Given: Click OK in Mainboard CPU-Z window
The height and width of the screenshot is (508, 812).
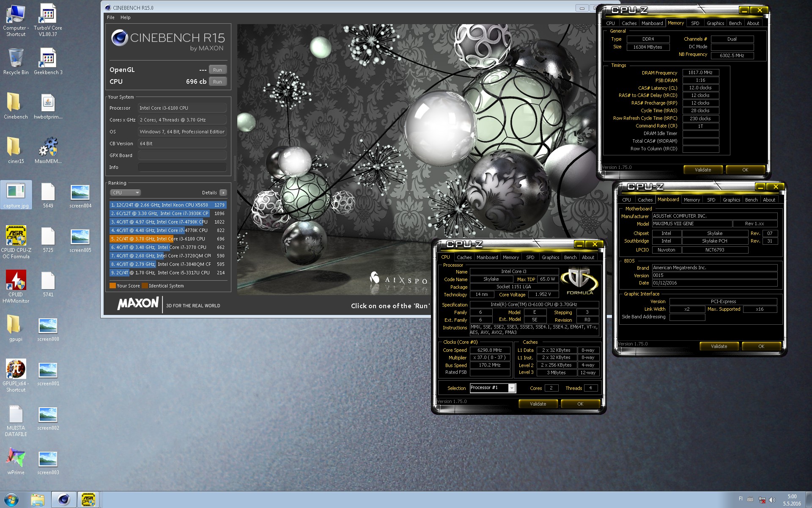Looking at the screenshot, I should (761, 346).
